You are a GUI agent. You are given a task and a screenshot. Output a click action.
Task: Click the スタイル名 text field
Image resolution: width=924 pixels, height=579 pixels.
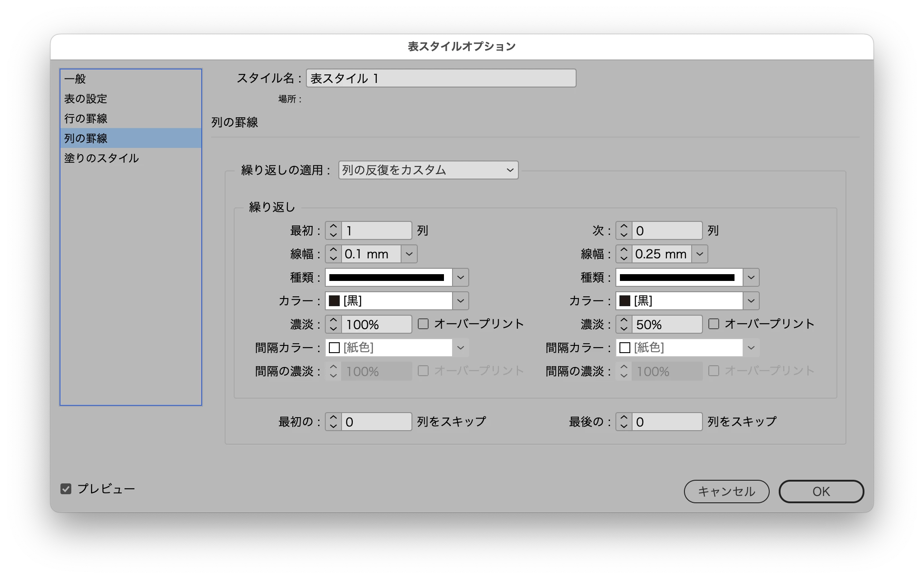click(440, 78)
